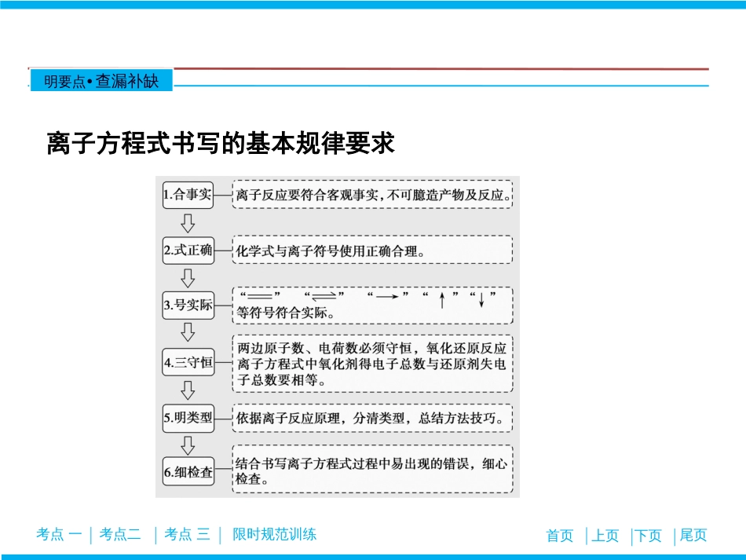The width and height of the screenshot is (746, 560).
Task: Click the 考点一 navigation link
Action: [x=59, y=535]
